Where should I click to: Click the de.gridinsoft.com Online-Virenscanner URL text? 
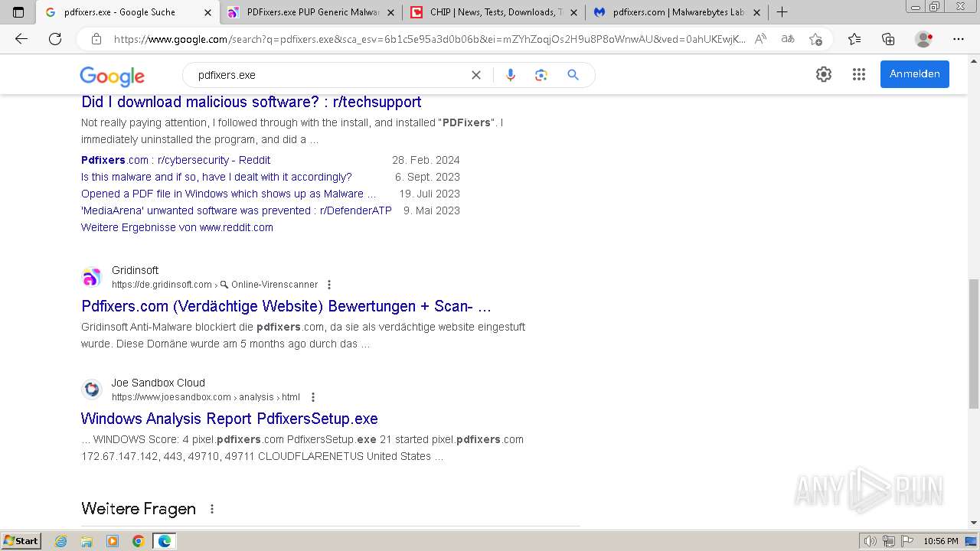click(x=214, y=285)
